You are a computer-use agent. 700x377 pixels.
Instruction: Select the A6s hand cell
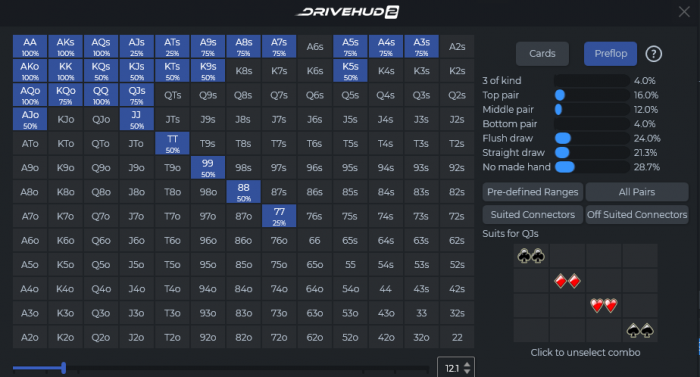[x=315, y=46]
